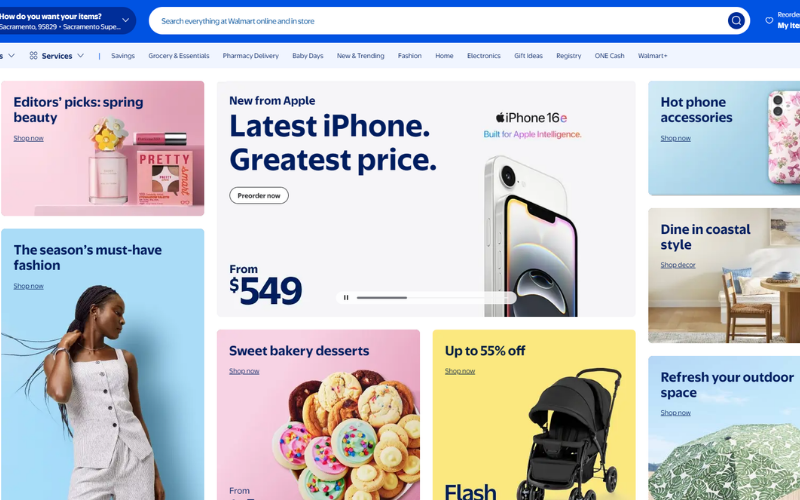Click the search magnifier icon
The image size is (800, 500).
[x=736, y=21]
